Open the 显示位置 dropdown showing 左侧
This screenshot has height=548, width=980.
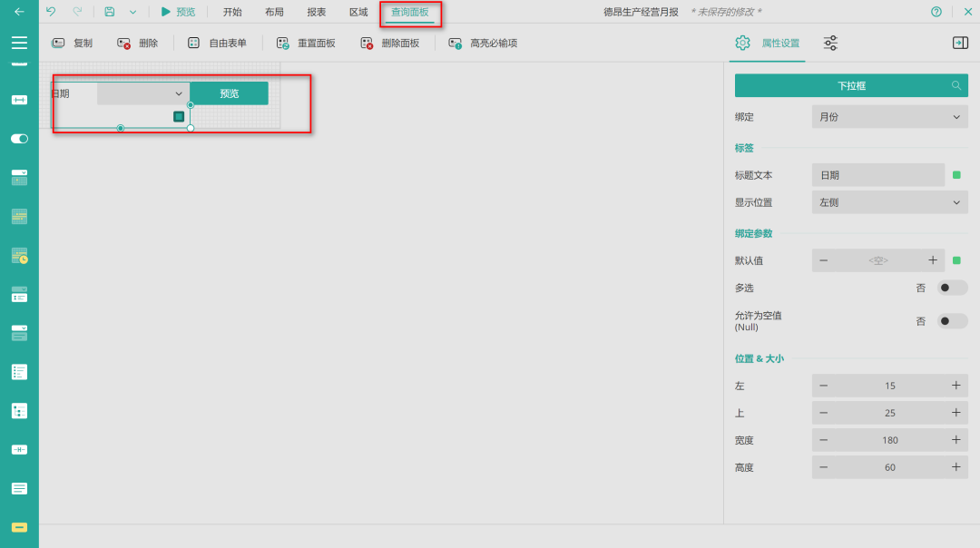click(890, 202)
